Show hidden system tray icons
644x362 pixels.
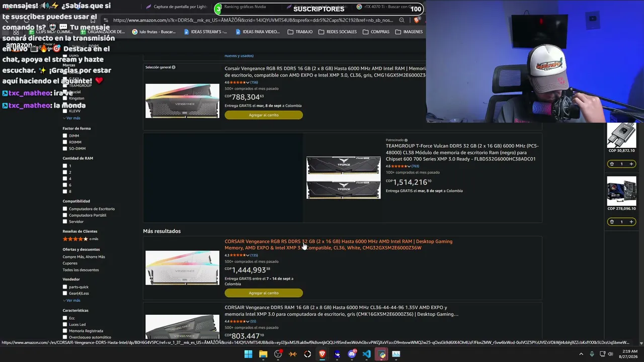point(581,354)
